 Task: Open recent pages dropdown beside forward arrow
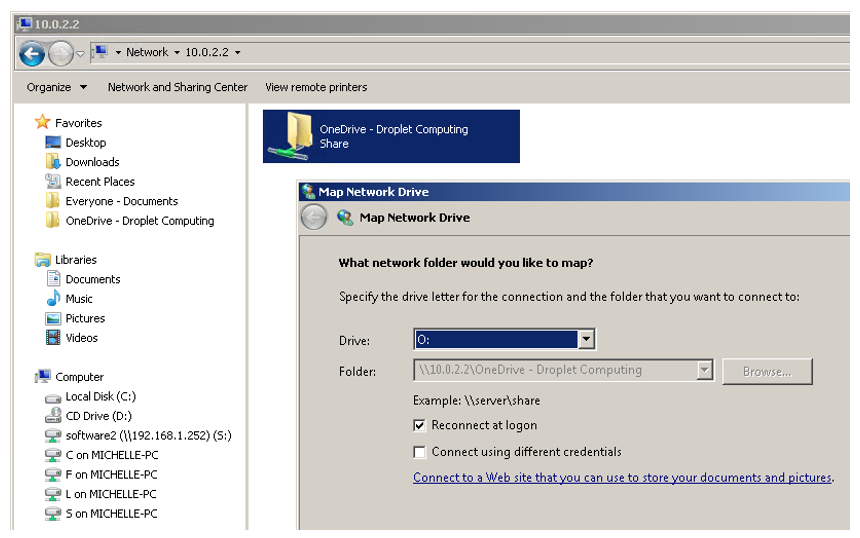[x=80, y=54]
